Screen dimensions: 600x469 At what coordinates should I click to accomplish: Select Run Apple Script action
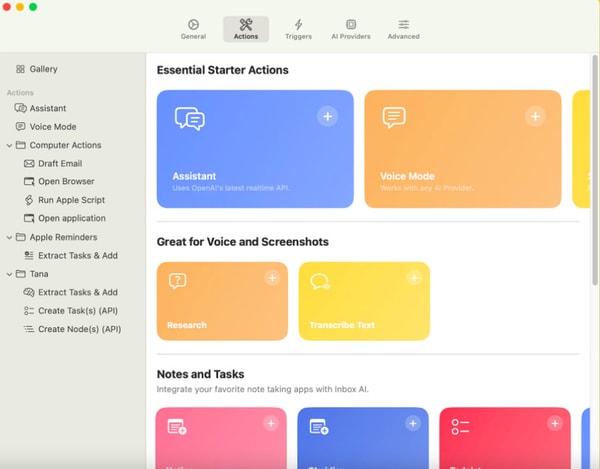(x=70, y=200)
